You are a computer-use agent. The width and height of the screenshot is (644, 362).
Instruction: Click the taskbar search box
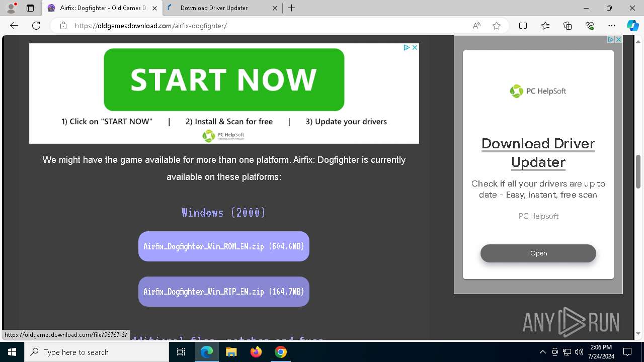(97, 352)
